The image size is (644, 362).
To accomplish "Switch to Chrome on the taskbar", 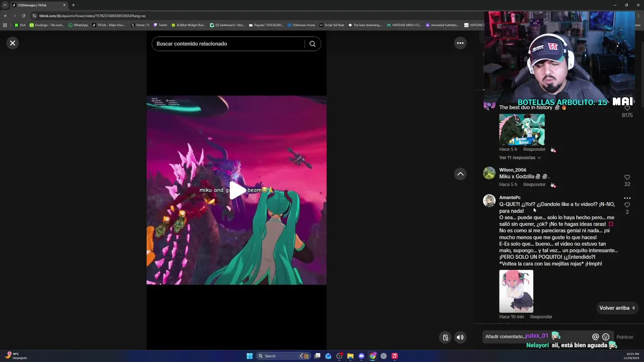I will [373, 356].
